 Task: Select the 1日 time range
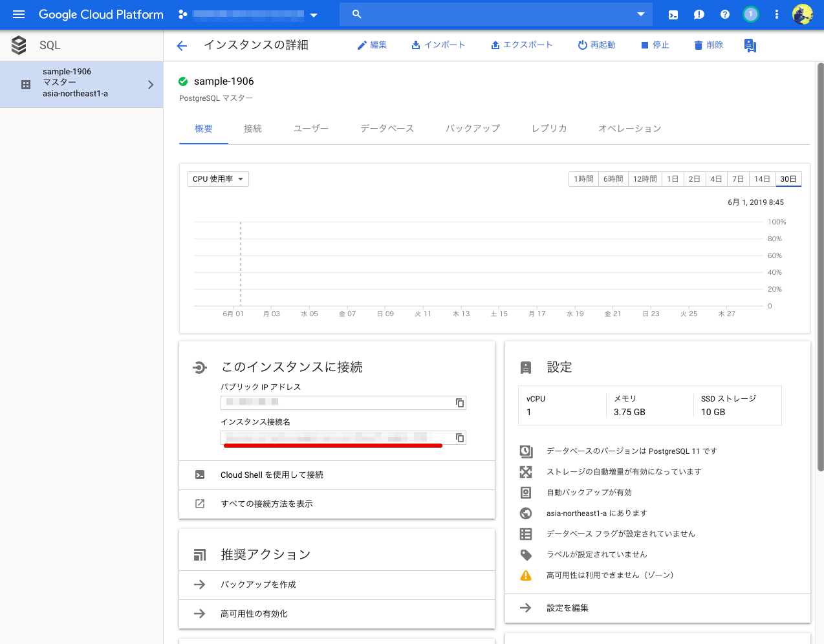point(673,179)
